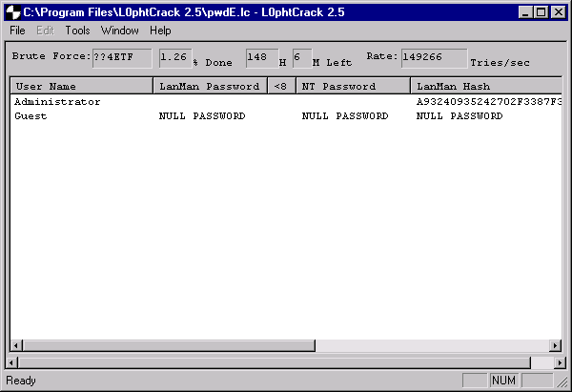Click Administrator's LanMan hash value
Image resolution: width=572 pixels, height=392 pixels.
click(489, 102)
